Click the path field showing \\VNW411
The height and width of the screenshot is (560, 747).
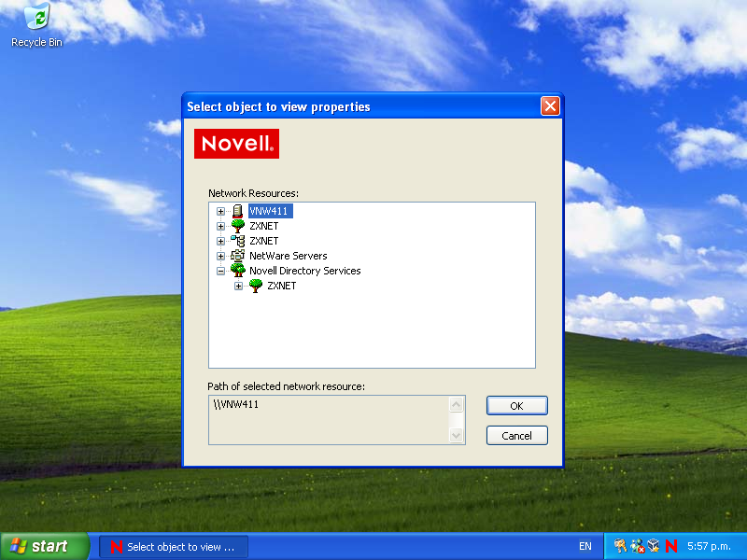click(x=329, y=420)
